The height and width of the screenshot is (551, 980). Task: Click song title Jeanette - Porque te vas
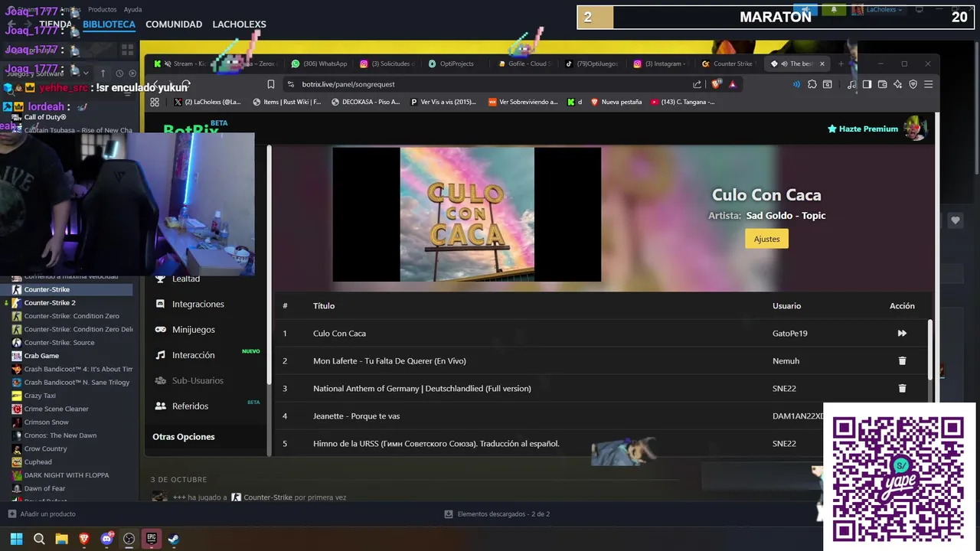pyautogui.click(x=356, y=416)
